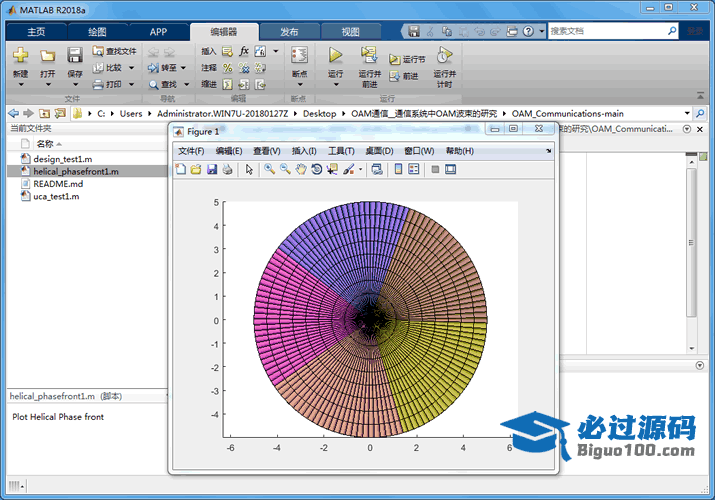This screenshot has width=715, height=500.
Task: Click the Print Figure icon
Action: pos(227,170)
